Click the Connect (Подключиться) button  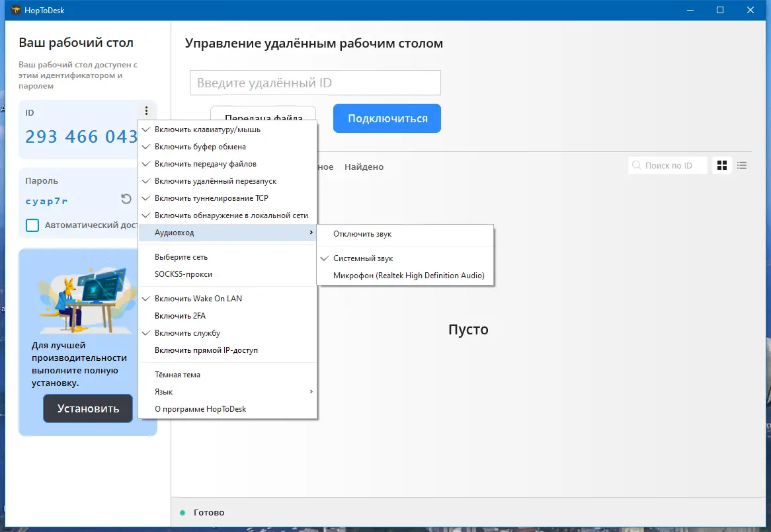[x=387, y=118]
